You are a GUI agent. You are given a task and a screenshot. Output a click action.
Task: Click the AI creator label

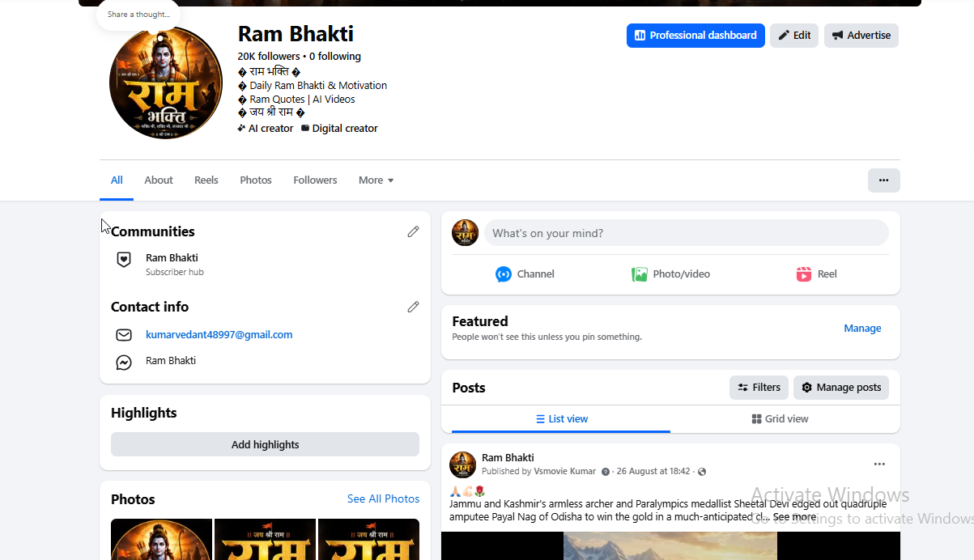click(x=265, y=129)
